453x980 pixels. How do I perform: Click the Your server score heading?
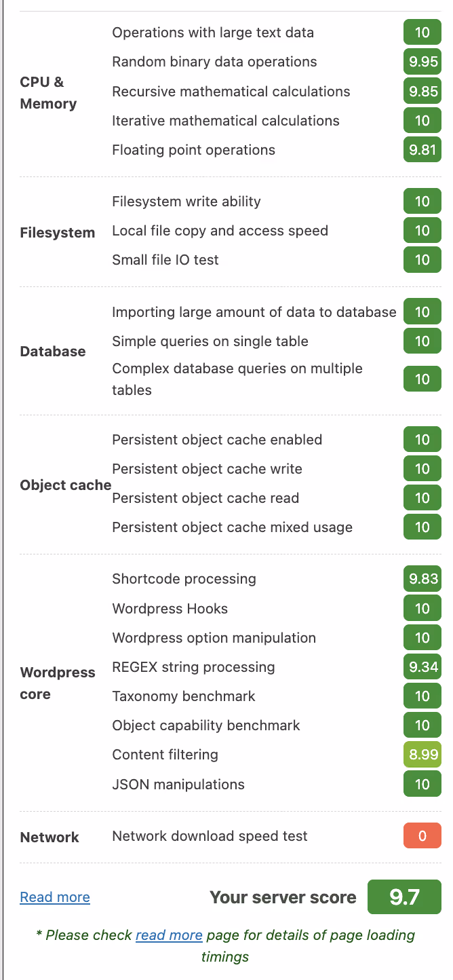283,897
